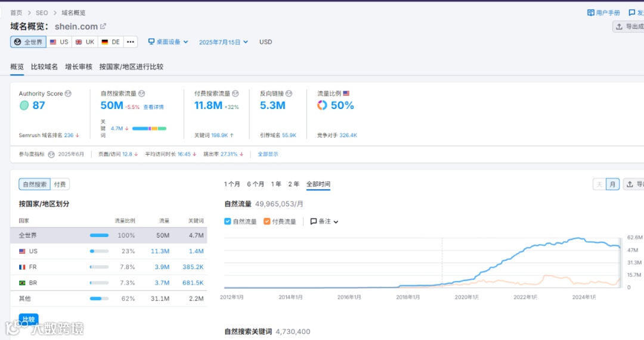Toggle 付费流量 checkbox on chart

(x=267, y=222)
